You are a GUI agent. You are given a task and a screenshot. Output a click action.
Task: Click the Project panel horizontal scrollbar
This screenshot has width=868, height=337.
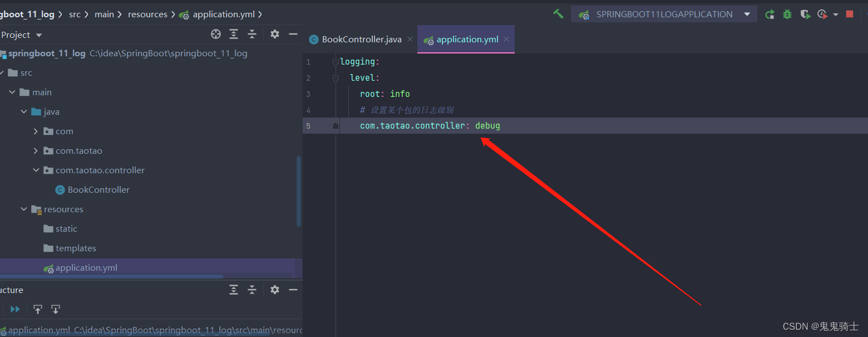(x=111, y=276)
